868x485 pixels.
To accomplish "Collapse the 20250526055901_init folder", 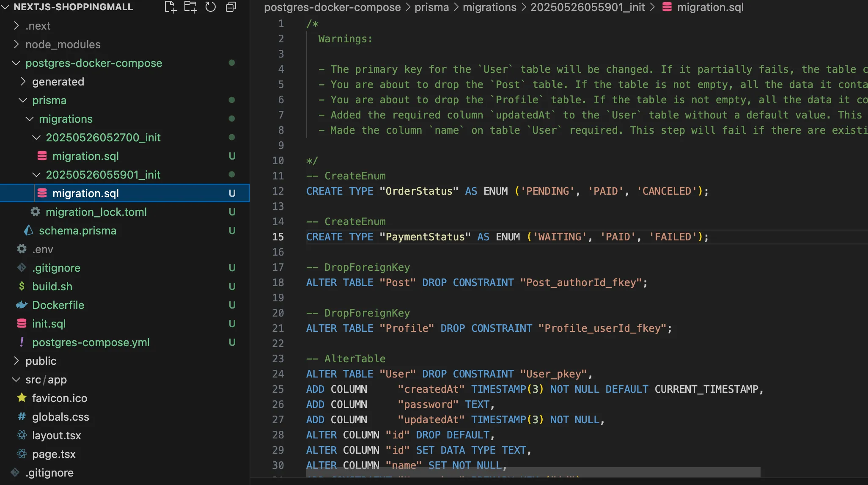I will pos(36,175).
